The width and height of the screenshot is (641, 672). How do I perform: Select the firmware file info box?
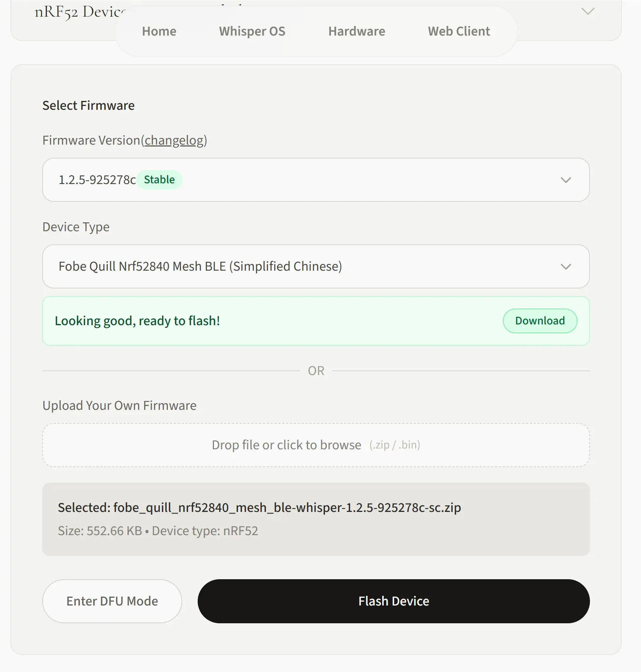(316, 518)
